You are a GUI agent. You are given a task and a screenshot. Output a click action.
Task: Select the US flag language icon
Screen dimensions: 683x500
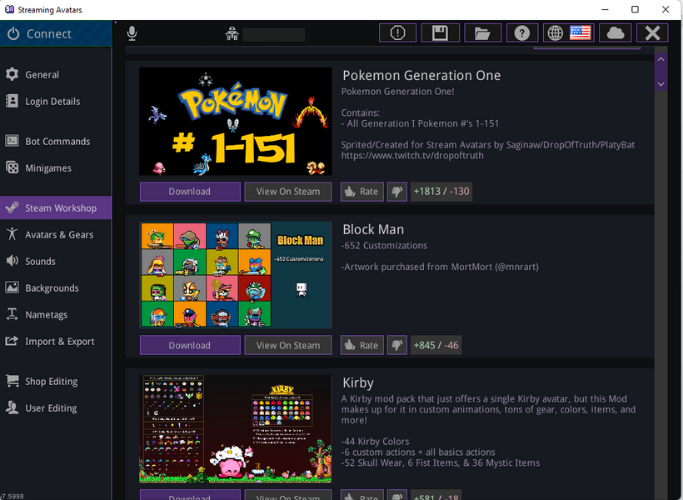coord(580,33)
